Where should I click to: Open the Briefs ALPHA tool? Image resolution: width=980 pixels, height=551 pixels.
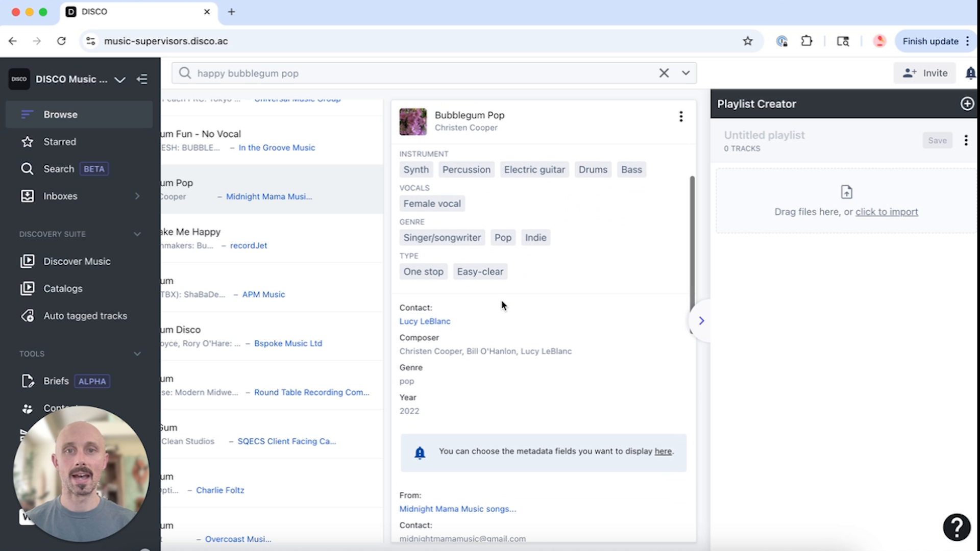coord(56,381)
